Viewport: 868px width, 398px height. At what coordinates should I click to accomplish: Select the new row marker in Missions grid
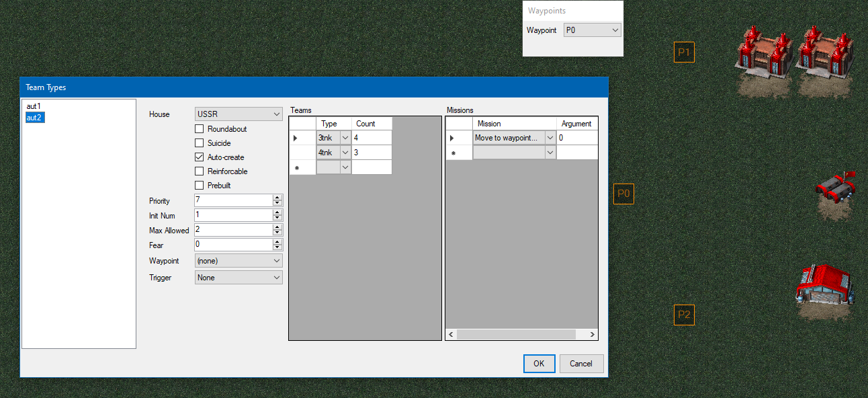point(460,153)
